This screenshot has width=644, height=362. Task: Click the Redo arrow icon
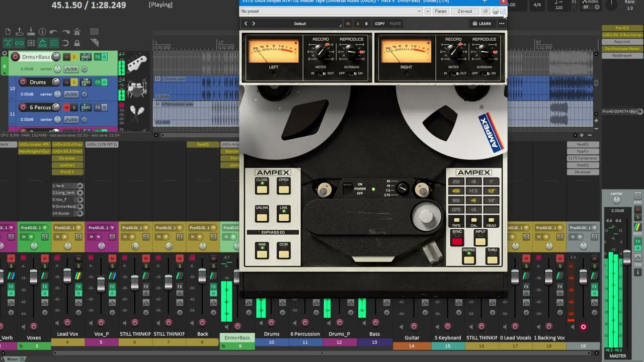[x=66, y=31]
